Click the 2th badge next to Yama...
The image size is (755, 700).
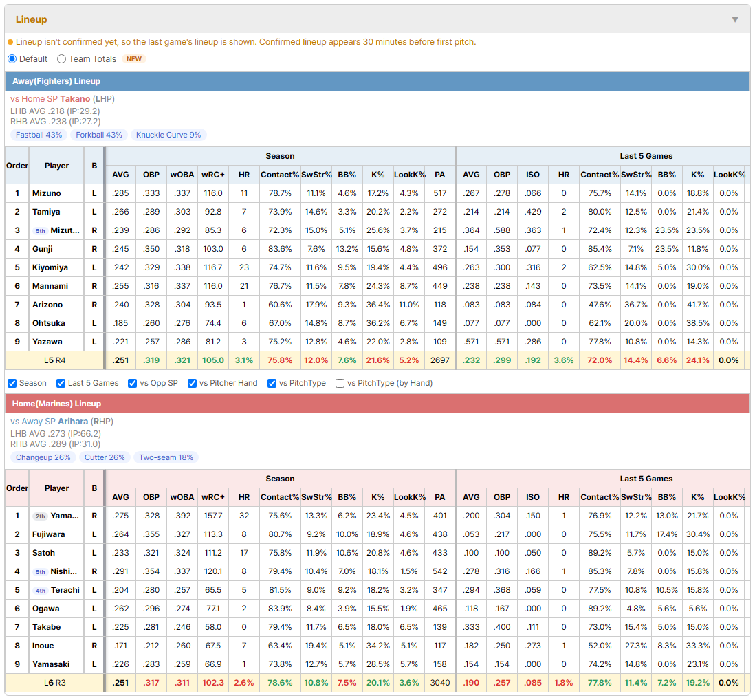click(x=41, y=516)
